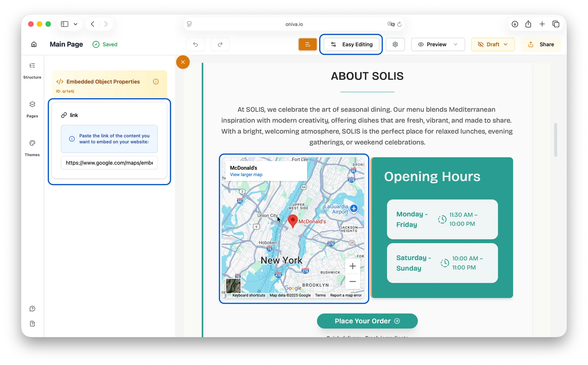Open the browser sidebar dropdown arrow
Viewport: 588px width, 365px height.
(75, 24)
